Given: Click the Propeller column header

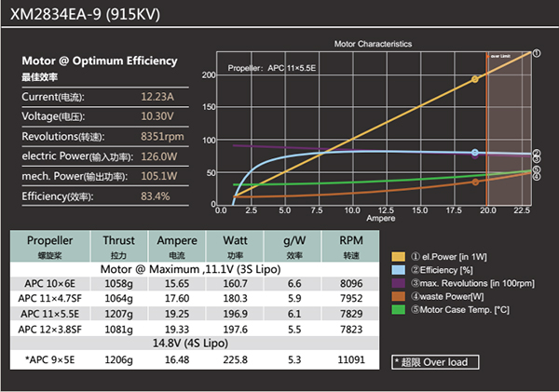Looking at the screenshot, I should (49, 244).
